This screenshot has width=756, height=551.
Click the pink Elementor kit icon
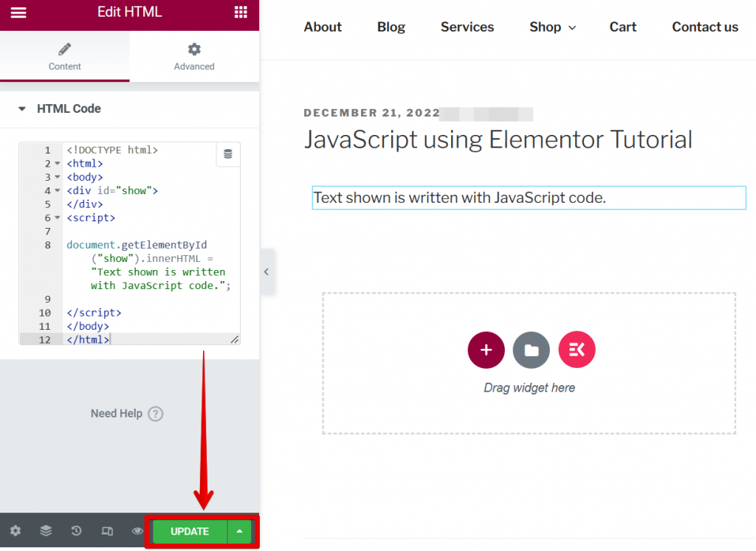[577, 350]
